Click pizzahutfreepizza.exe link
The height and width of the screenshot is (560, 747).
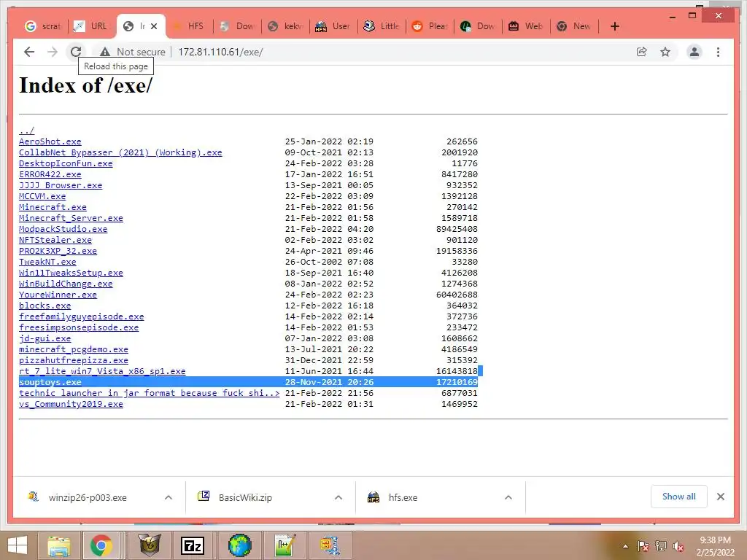pyautogui.click(x=74, y=360)
